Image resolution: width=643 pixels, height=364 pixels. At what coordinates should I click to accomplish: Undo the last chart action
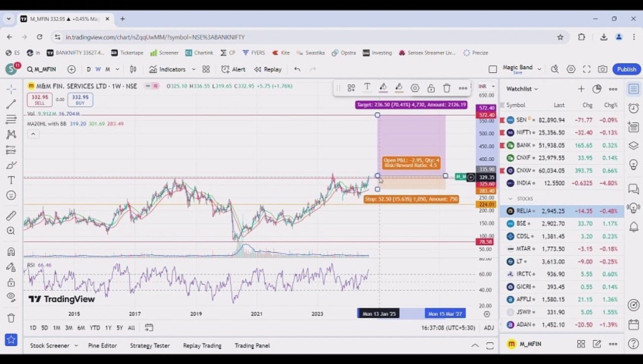pos(297,69)
